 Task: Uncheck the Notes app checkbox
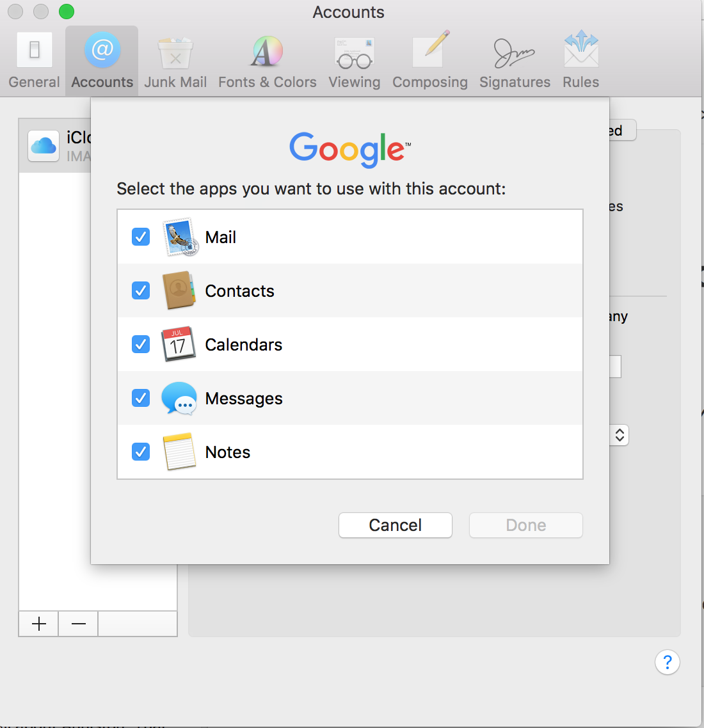[141, 452]
